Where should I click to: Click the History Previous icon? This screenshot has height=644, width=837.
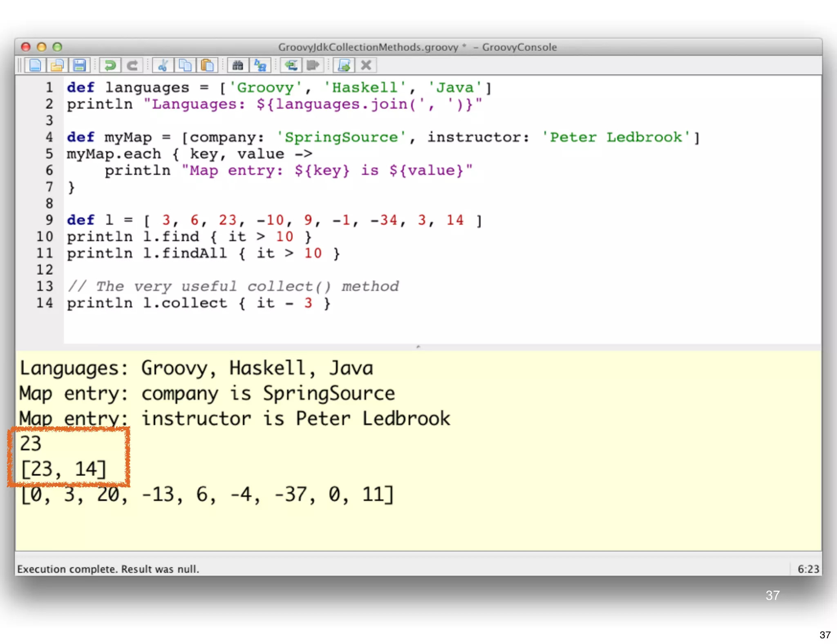[x=291, y=65]
